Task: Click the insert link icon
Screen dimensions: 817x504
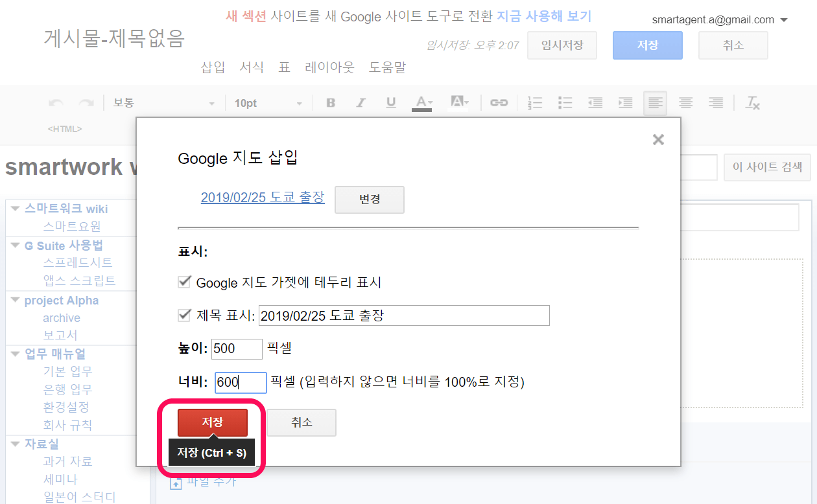Action: 499,102
